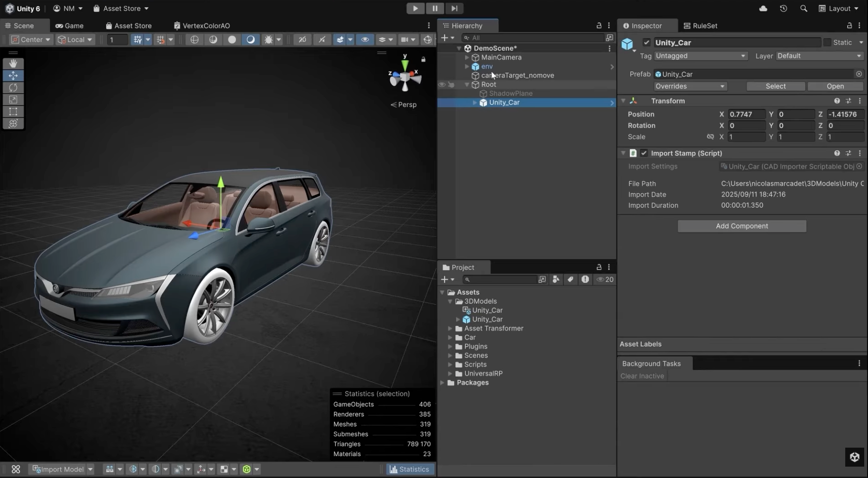Viewport: 868px width, 478px height.
Task: Collapse the Transform component
Action: click(x=623, y=101)
